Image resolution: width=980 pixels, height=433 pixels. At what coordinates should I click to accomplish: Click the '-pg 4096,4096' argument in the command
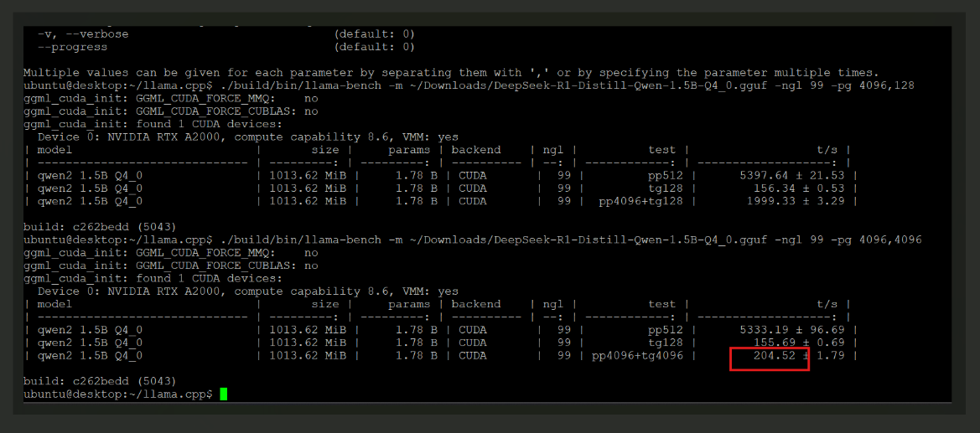pos(874,240)
